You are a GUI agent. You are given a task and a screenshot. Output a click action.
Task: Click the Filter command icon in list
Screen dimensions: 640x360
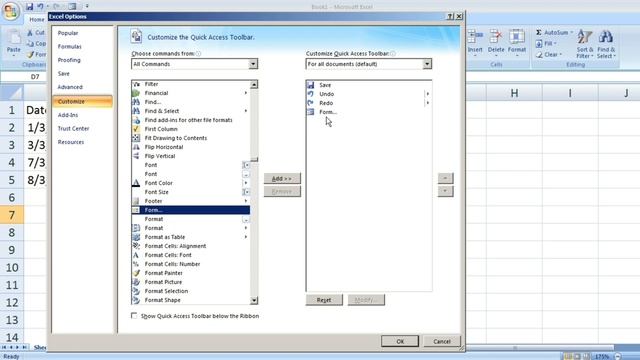136,84
